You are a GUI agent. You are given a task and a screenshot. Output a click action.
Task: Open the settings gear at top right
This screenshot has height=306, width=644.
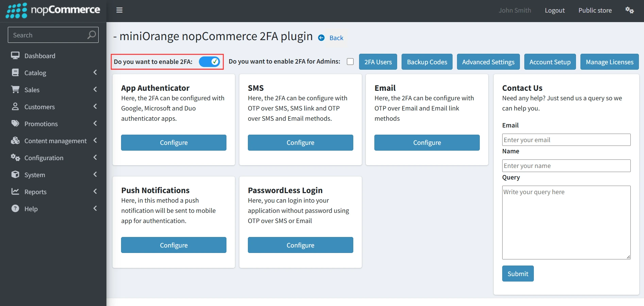coord(630,10)
